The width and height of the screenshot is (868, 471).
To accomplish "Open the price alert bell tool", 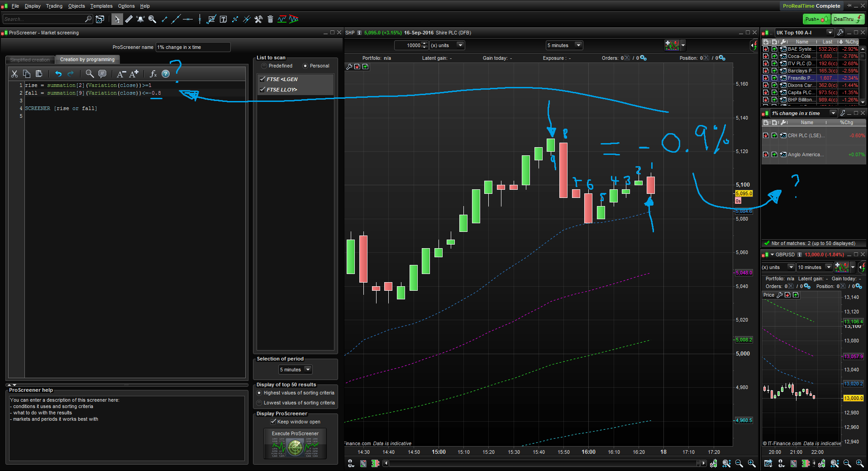I will pos(141,19).
